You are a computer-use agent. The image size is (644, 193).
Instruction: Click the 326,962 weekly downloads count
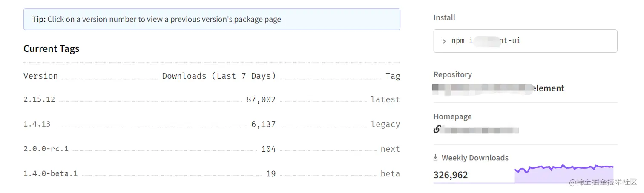(x=451, y=175)
